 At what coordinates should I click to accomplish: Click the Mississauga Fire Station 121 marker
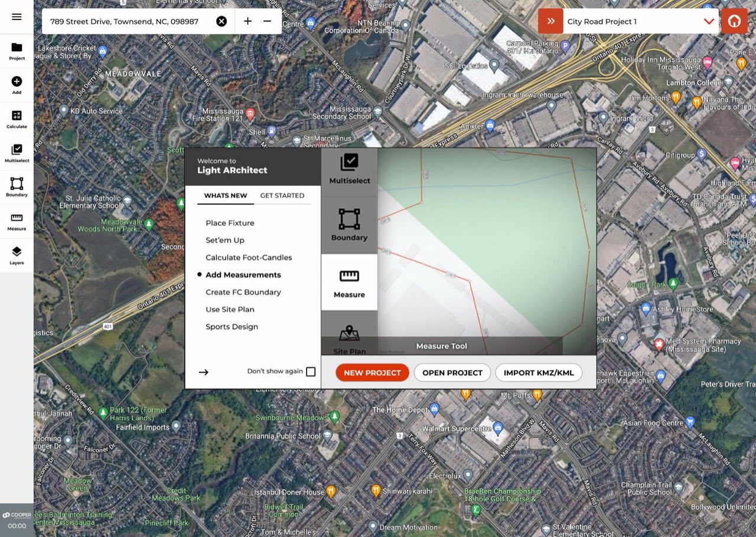250,113
